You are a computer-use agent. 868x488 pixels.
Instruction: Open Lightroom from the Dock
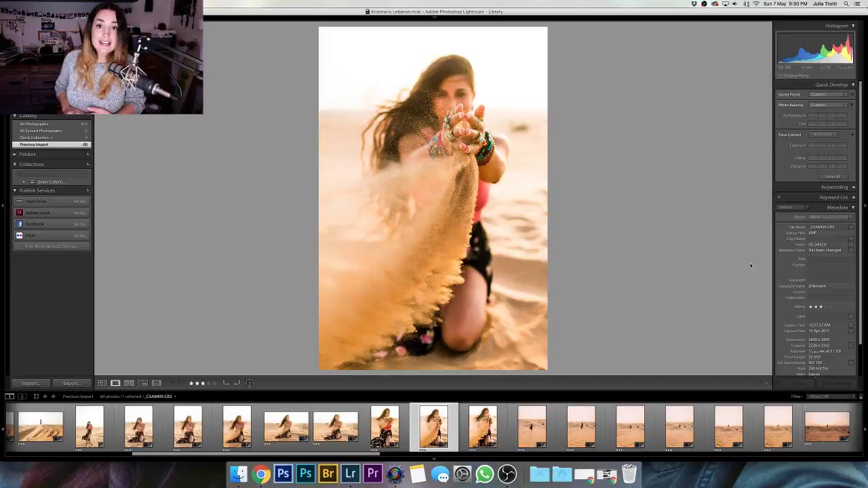click(x=351, y=474)
